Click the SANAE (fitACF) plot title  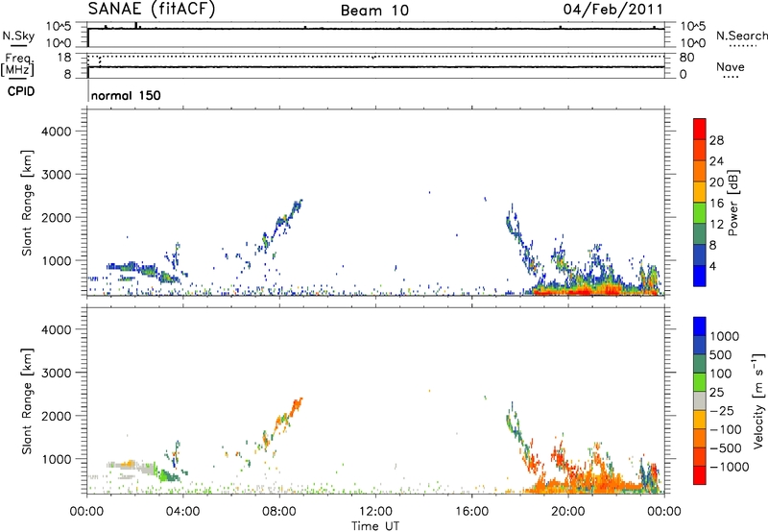click(x=152, y=9)
